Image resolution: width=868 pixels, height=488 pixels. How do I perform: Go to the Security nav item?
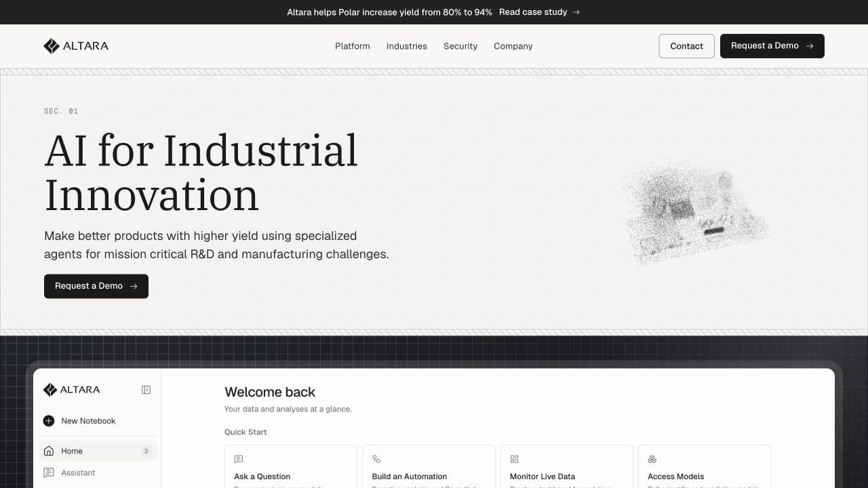click(x=460, y=46)
